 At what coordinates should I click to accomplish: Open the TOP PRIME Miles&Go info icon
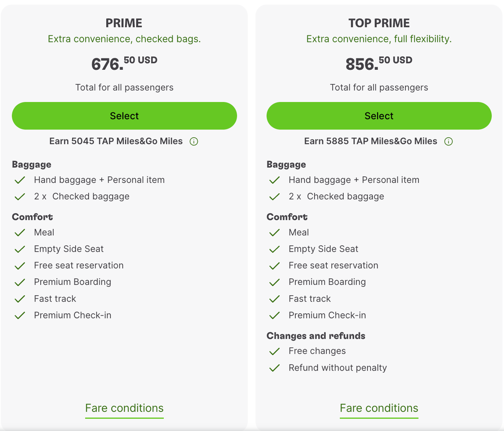pos(448,142)
